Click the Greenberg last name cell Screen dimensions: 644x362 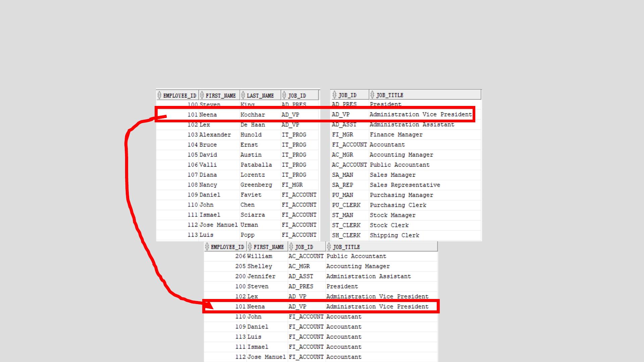click(x=256, y=185)
